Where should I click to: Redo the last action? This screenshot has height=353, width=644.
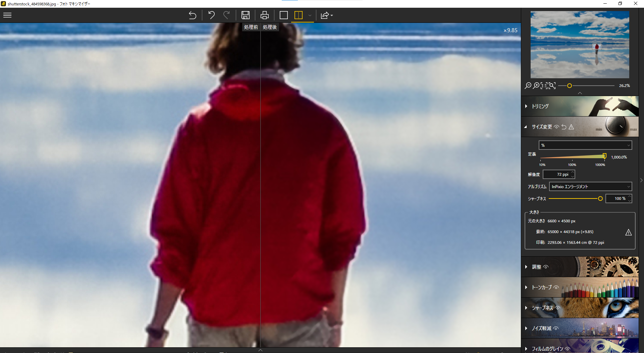[227, 15]
